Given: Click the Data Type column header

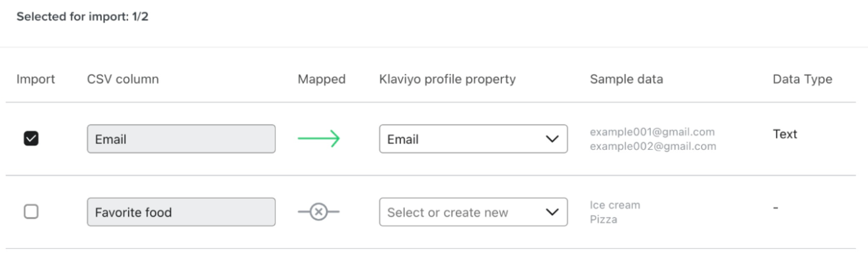Looking at the screenshot, I should (x=802, y=79).
